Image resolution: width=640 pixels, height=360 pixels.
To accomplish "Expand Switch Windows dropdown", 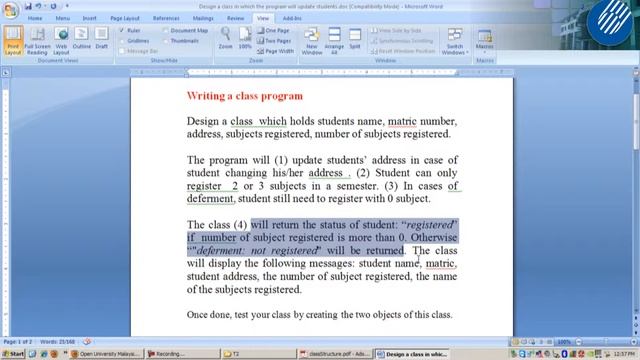I will (x=455, y=40).
